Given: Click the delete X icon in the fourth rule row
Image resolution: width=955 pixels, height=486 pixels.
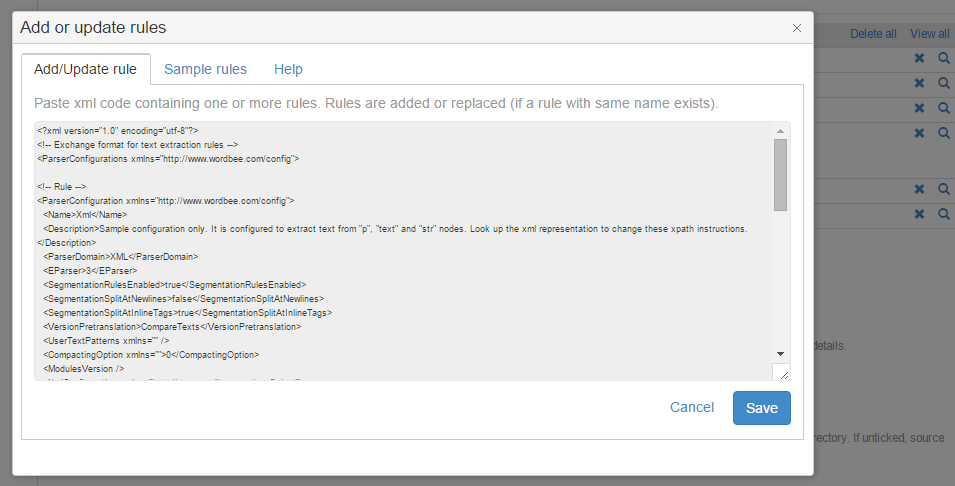Looking at the screenshot, I should [919, 133].
